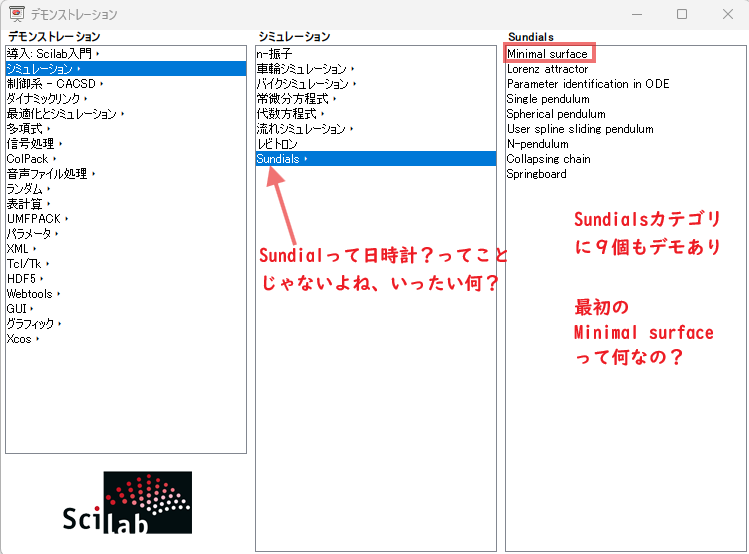Open the 信号処理 category
749x554 pixels.
click(126, 144)
